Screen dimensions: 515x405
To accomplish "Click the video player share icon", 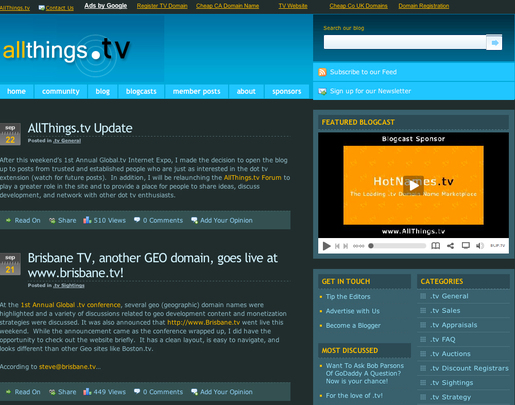I will 450,246.
